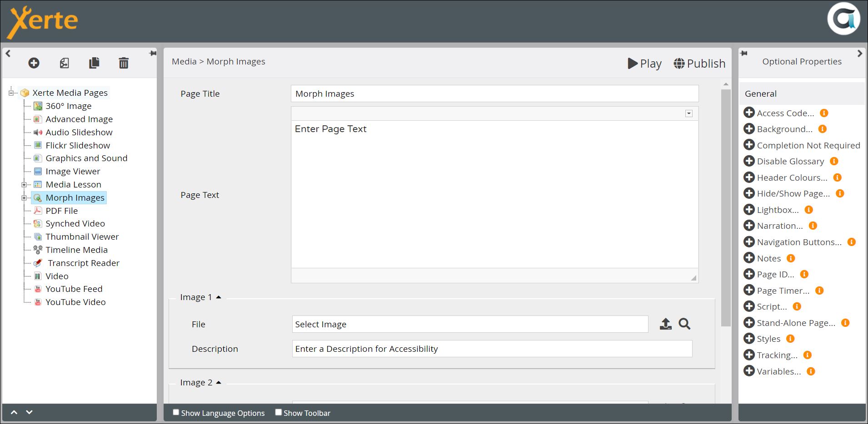Open media browser magnifier for Image 1

coord(684,324)
